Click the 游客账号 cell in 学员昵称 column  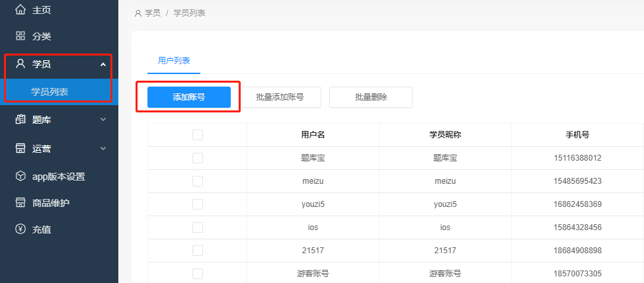pos(445,274)
